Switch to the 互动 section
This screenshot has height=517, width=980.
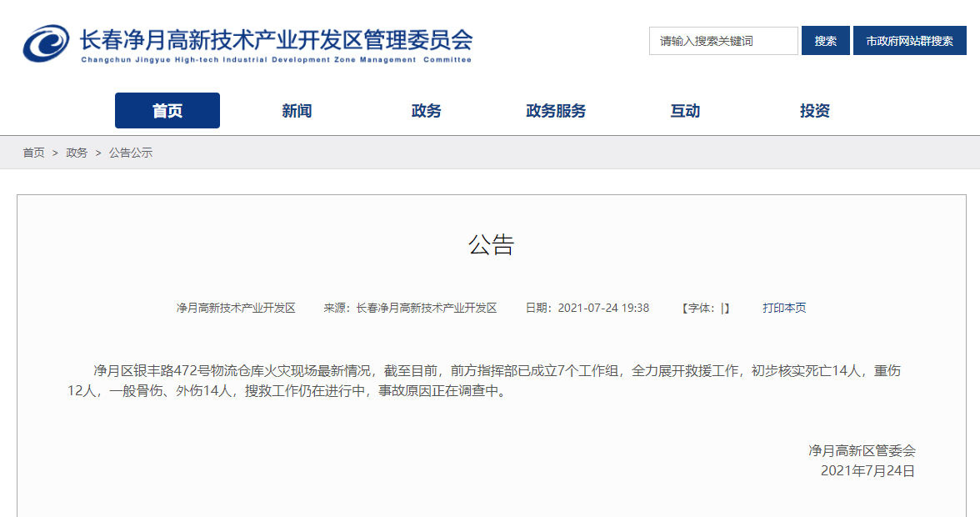pos(685,111)
